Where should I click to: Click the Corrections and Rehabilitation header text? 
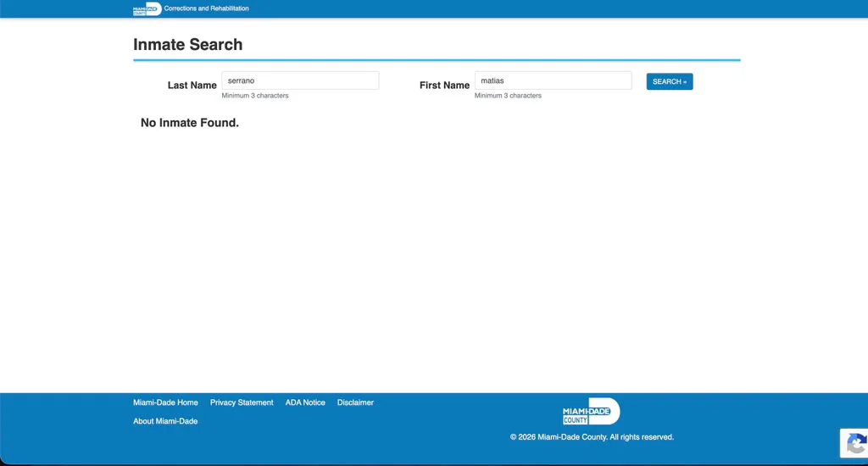click(x=207, y=8)
